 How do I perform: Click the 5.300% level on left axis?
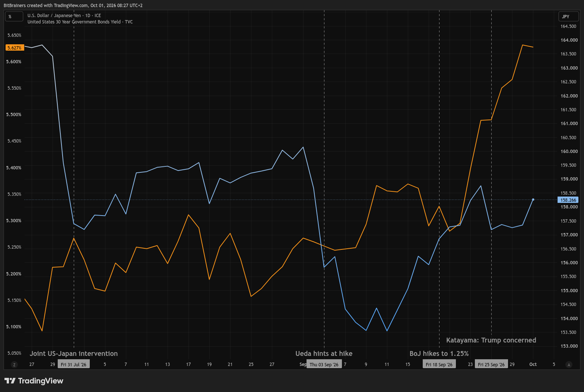pos(14,221)
